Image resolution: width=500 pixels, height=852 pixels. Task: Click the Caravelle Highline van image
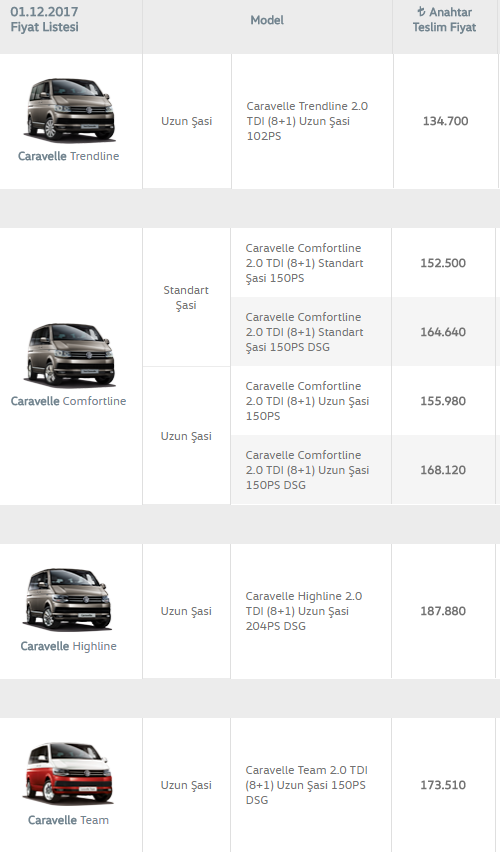68,599
